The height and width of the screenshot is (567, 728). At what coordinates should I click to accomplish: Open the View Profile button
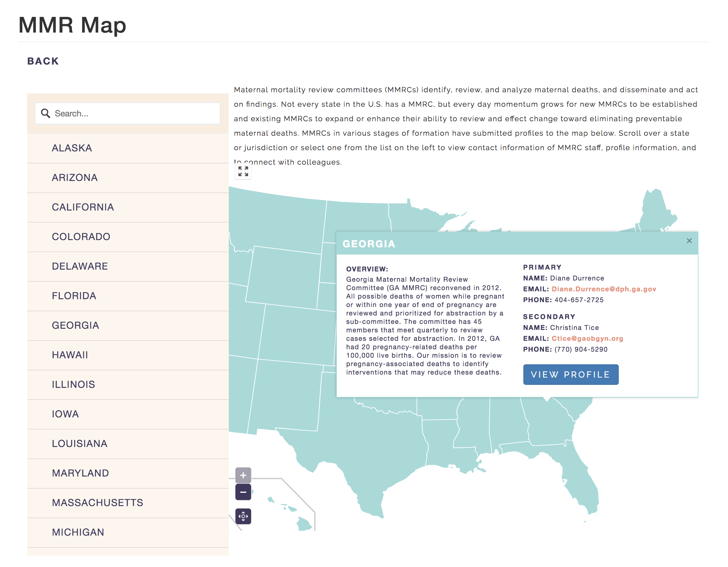(571, 375)
